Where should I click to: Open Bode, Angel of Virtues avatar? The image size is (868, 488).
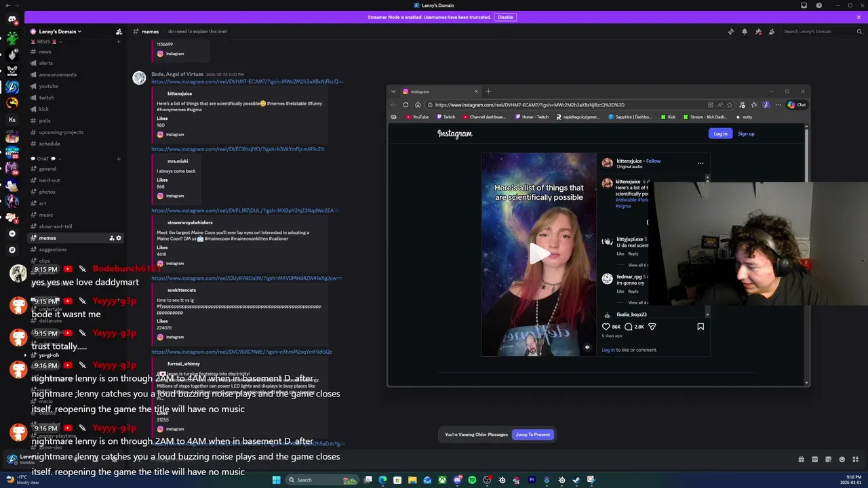pos(139,78)
